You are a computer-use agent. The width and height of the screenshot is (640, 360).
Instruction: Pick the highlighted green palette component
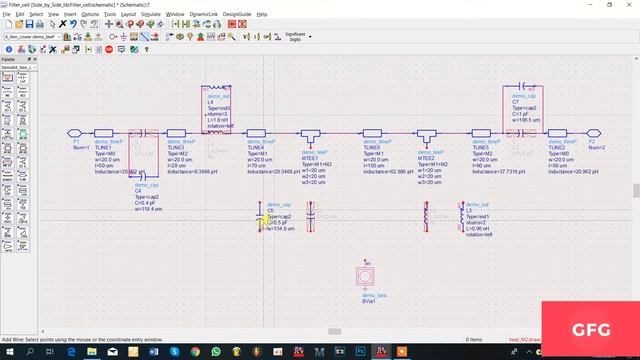pos(23,134)
